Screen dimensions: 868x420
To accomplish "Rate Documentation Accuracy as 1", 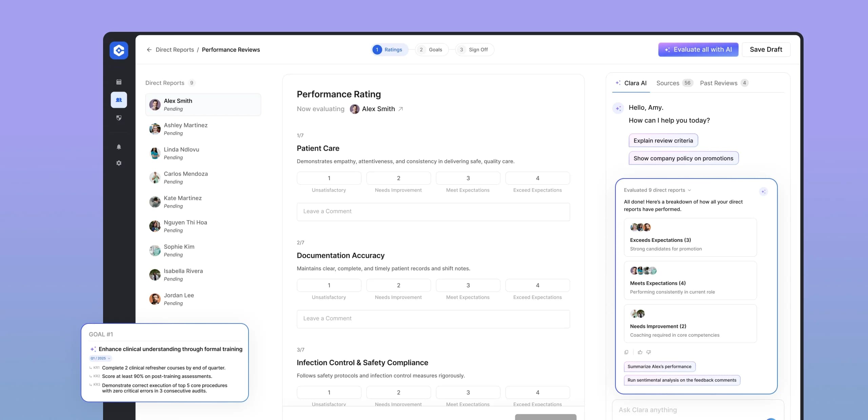I will (329, 285).
